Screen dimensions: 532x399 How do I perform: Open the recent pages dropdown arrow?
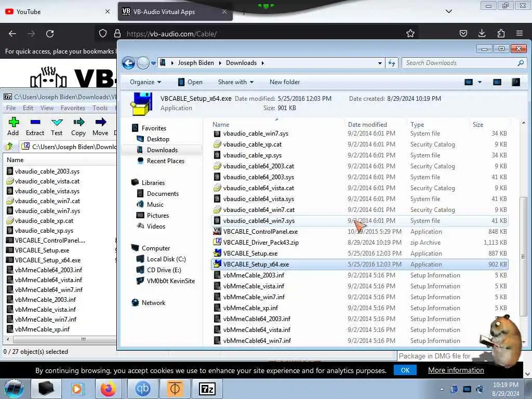coord(153,63)
